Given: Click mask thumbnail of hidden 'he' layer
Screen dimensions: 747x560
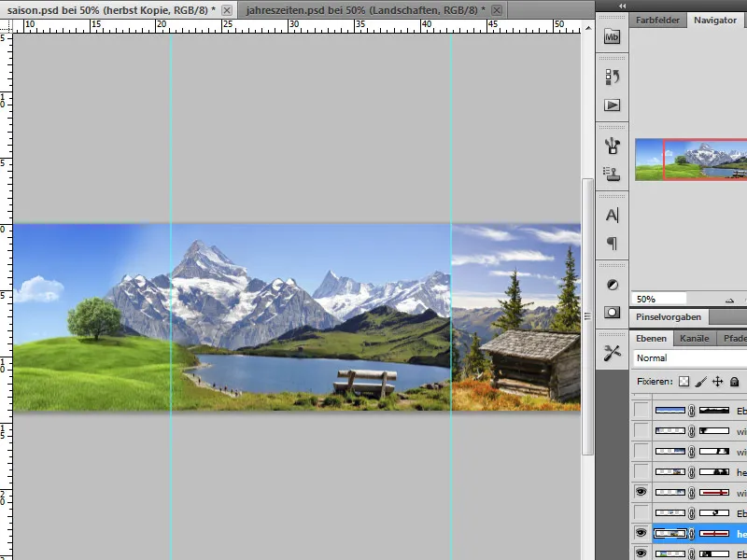Looking at the screenshot, I should (713, 472).
